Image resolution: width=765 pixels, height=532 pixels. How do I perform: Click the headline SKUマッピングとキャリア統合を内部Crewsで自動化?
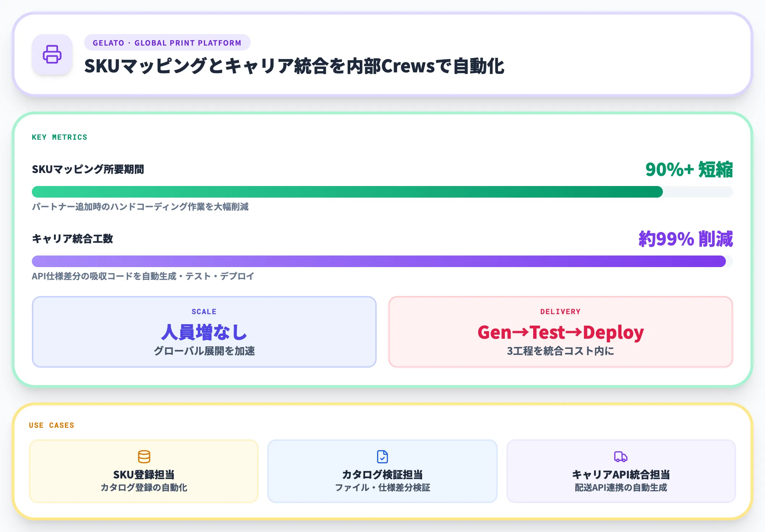(294, 66)
